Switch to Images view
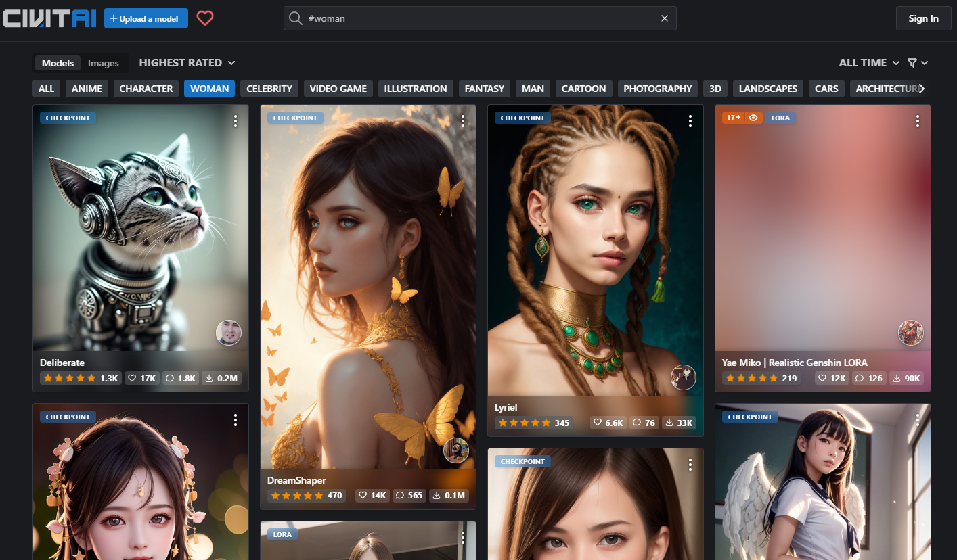The height and width of the screenshot is (560, 957). click(x=104, y=63)
